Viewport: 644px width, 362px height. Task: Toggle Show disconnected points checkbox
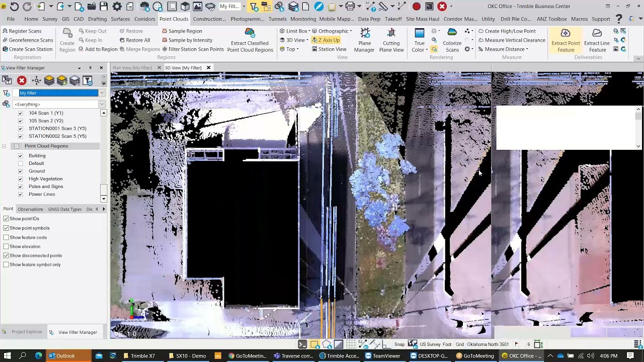[x=6, y=255]
